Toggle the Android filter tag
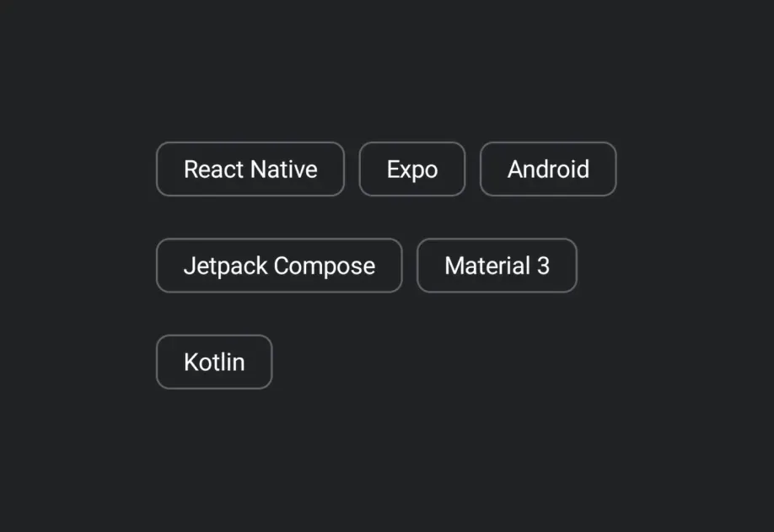This screenshot has width=774, height=532. click(x=548, y=169)
